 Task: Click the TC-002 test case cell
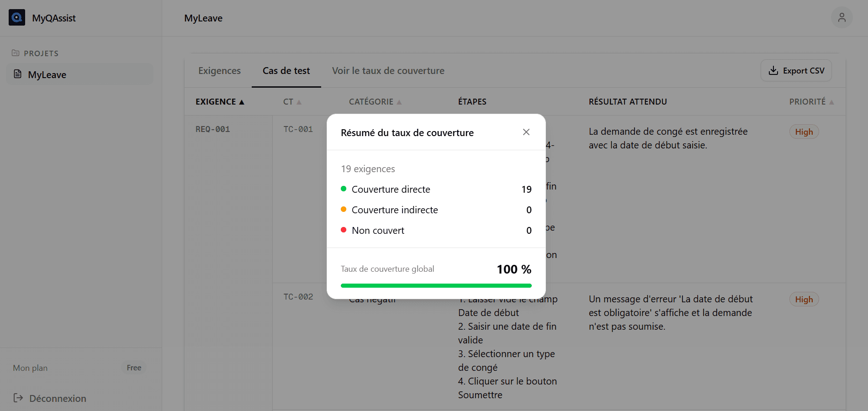298,297
